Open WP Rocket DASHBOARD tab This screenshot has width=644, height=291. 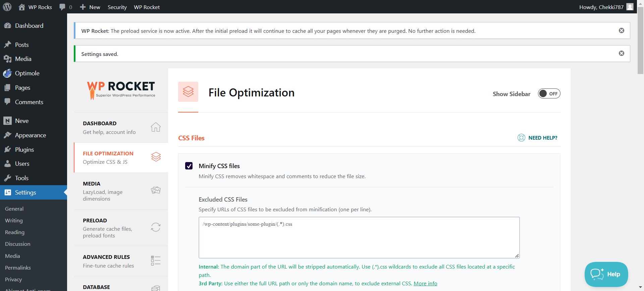(121, 128)
